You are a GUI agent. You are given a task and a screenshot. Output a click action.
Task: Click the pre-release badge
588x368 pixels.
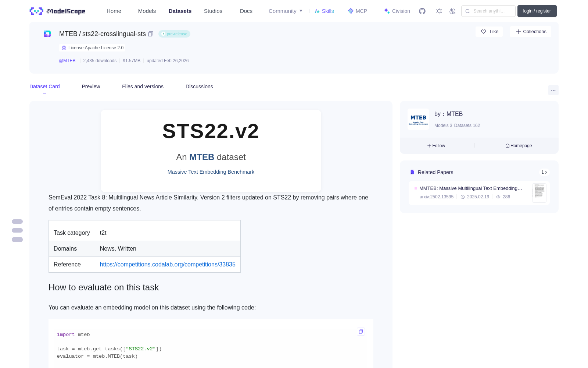point(175,34)
